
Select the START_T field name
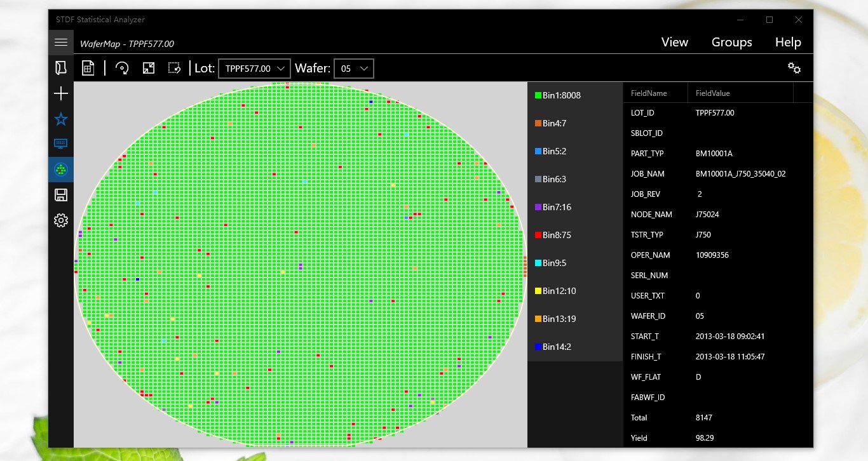(644, 337)
